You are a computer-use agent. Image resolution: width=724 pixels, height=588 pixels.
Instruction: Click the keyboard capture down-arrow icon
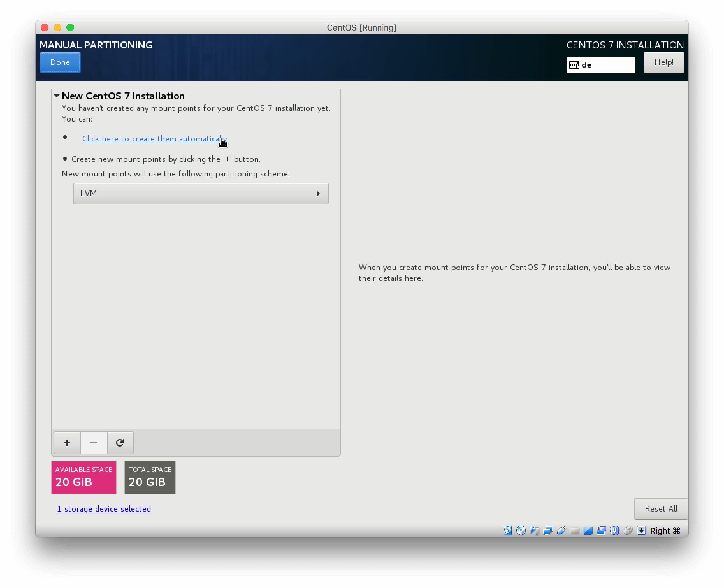click(x=641, y=530)
